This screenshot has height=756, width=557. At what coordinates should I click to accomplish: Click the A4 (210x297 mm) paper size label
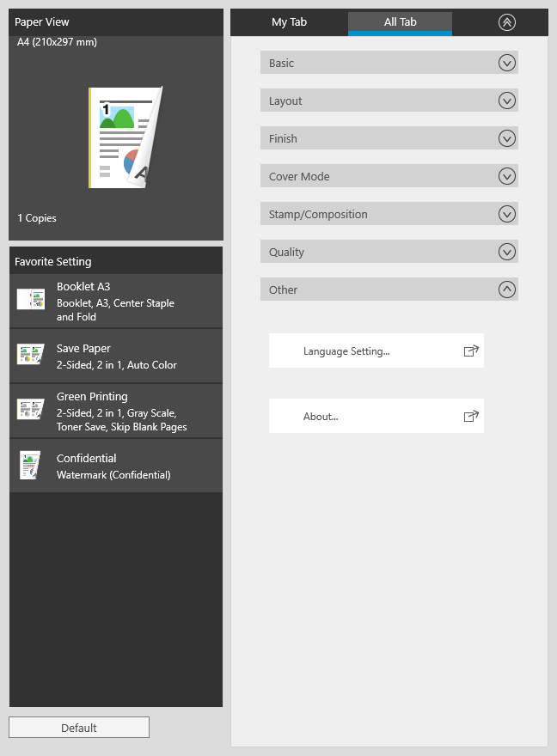57,42
